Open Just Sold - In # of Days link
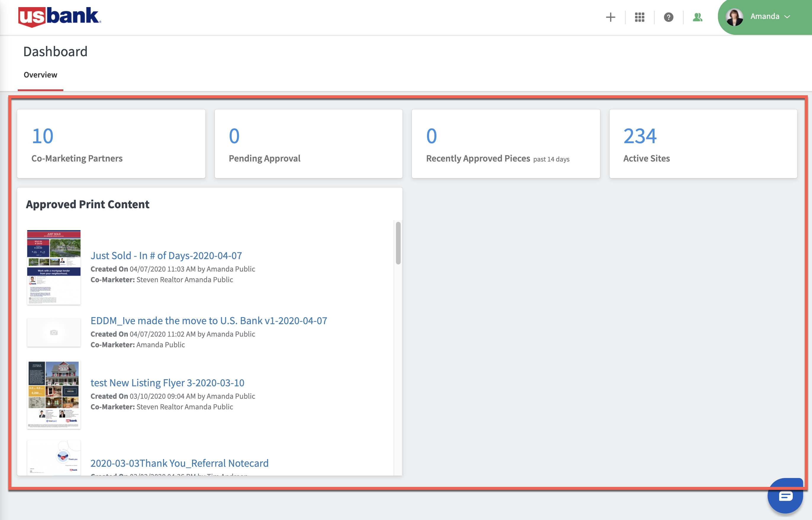The width and height of the screenshot is (812, 520). (166, 256)
